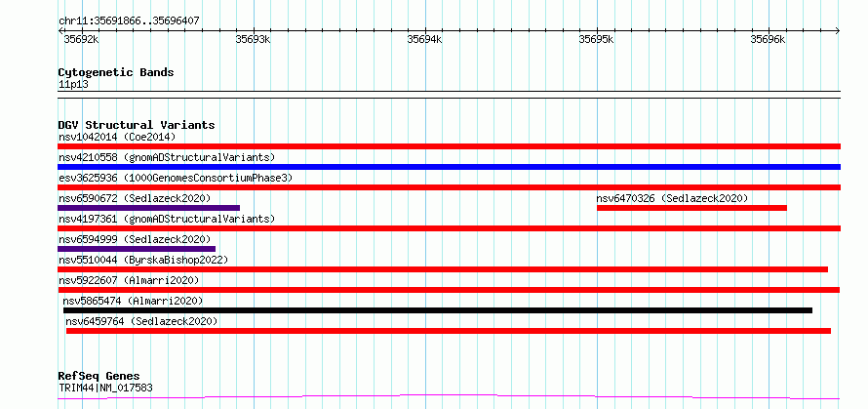The height and width of the screenshot is (409, 868).
Task: Select the magenta TRIM44 gene track line
Action: (449, 396)
